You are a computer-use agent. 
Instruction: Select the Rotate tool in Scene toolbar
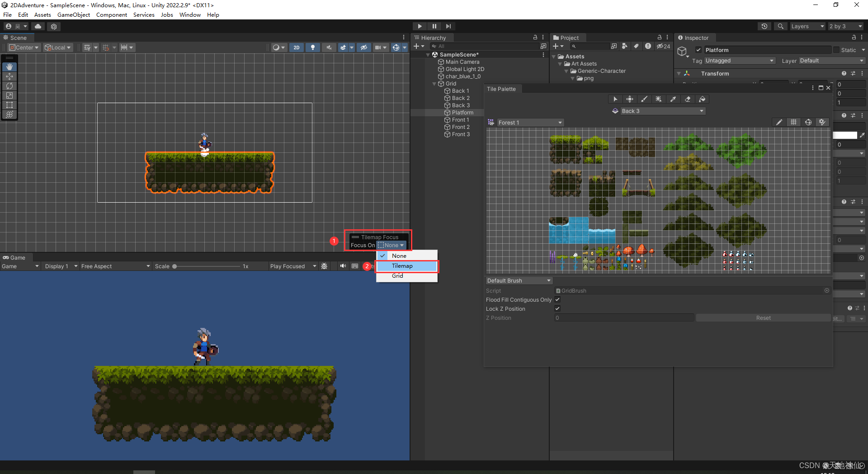point(9,86)
